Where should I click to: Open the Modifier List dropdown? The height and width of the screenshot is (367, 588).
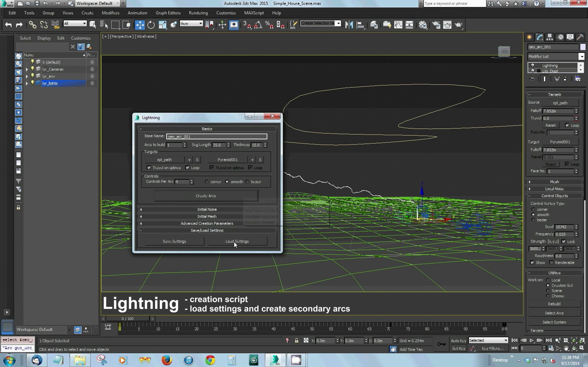click(582, 56)
